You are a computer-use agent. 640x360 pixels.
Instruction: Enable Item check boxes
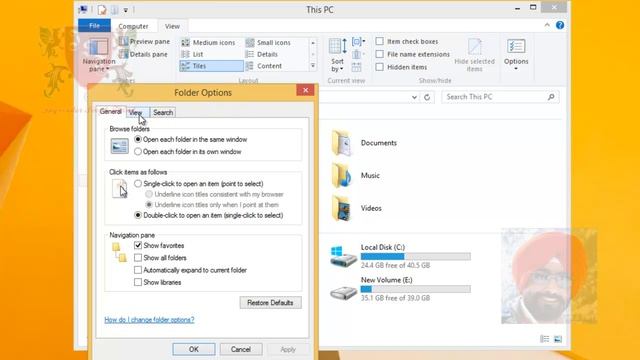pos(380,41)
